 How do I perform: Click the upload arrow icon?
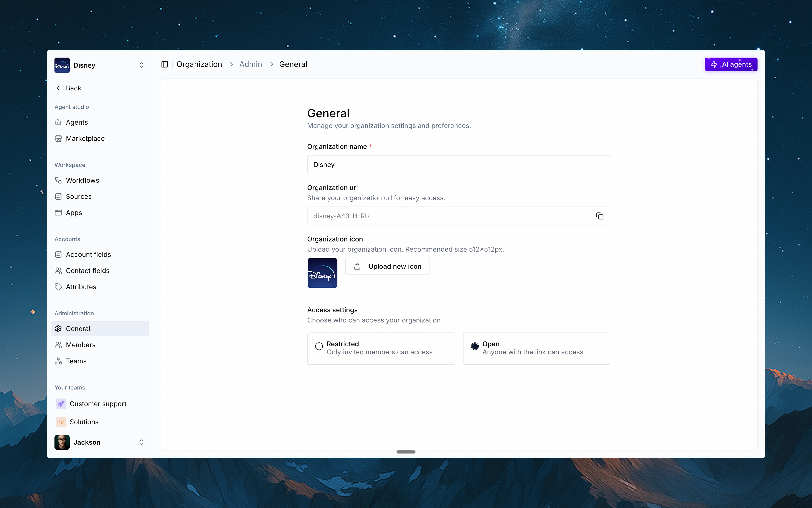click(357, 266)
